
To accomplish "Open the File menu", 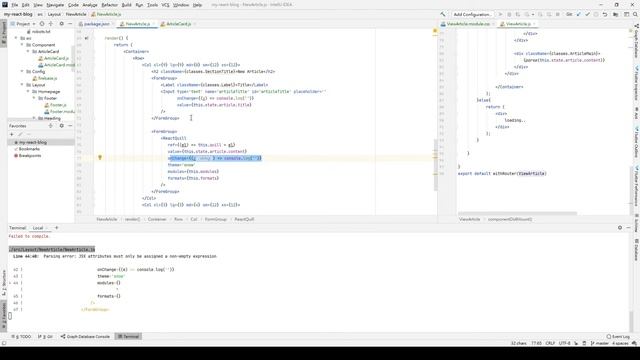I will coord(15,5).
